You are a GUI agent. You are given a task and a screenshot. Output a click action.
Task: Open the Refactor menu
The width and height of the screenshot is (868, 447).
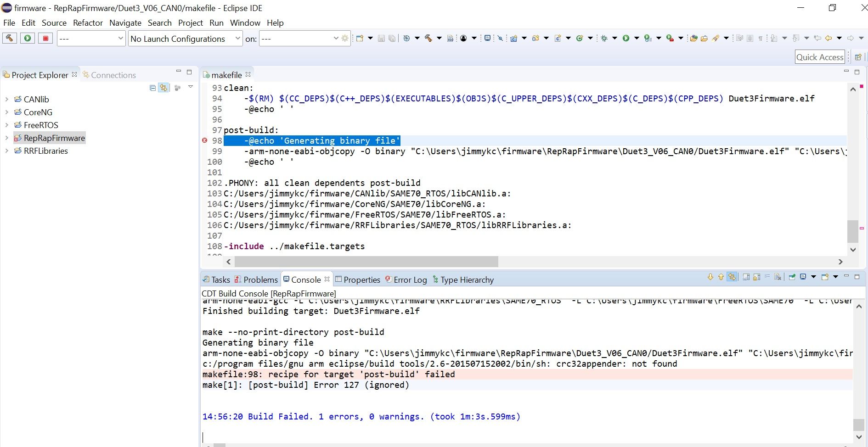click(88, 22)
